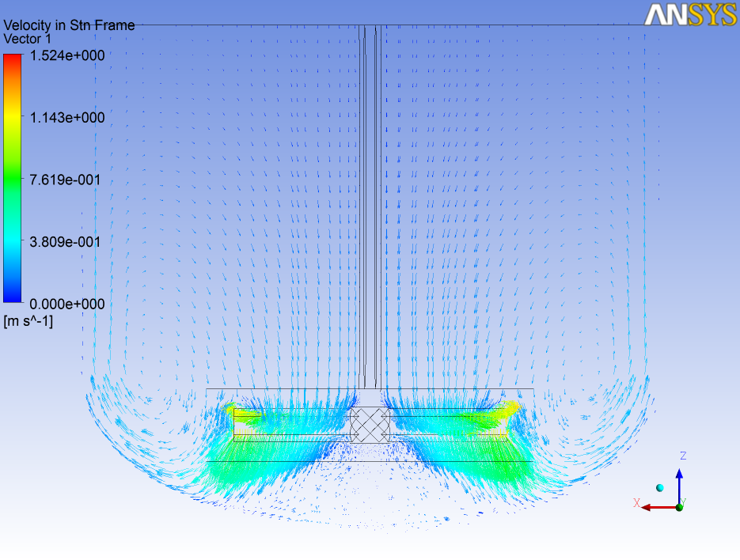Click the 'Velocity in Stn Frame' legend title
The height and width of the screenshot is (560, 740).
69,25
